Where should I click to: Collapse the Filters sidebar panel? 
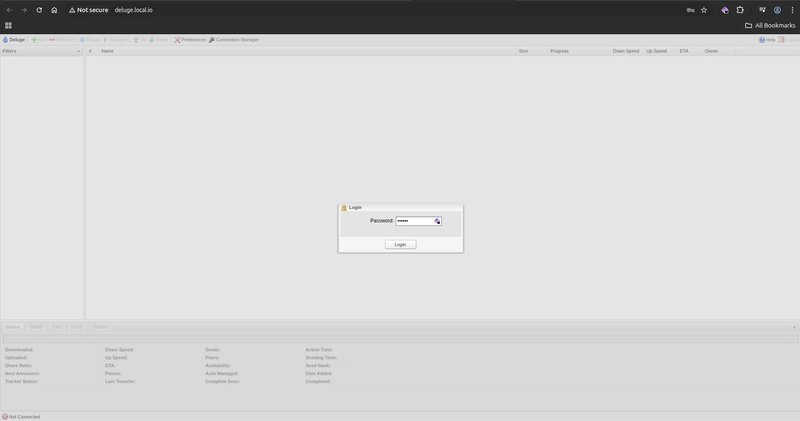click(78, 51)
